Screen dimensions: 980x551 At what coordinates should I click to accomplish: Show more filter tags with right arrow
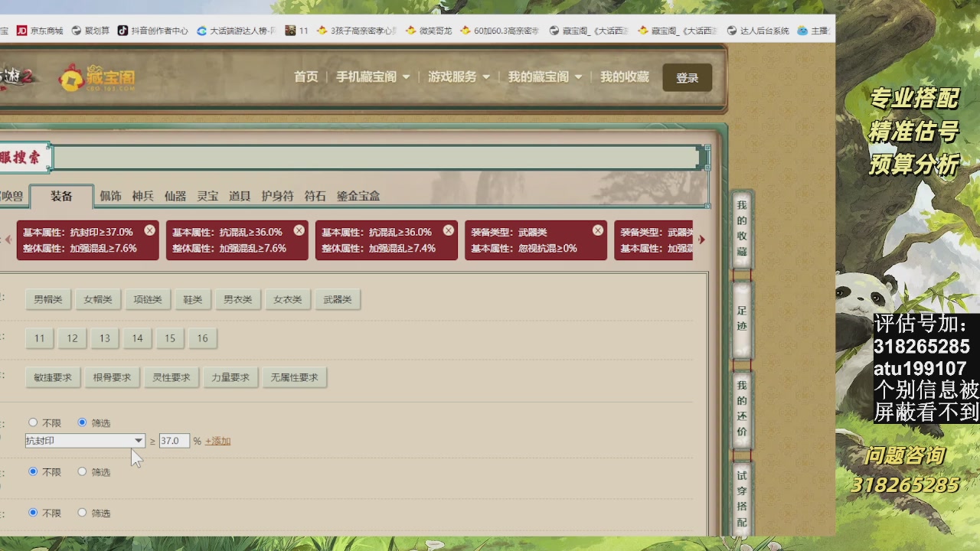[x=701, y=240]
